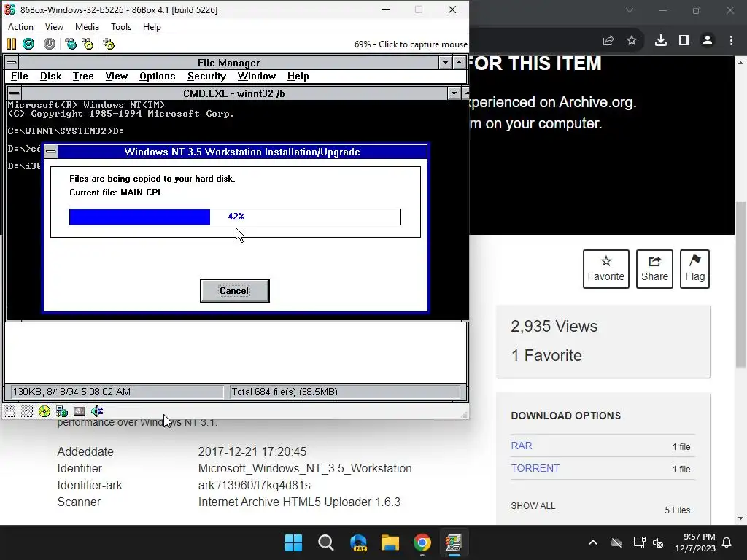Toggle Chrome's side panel icon
The width and height of the screenshot is (747, 560).
(x=684, y=41)
